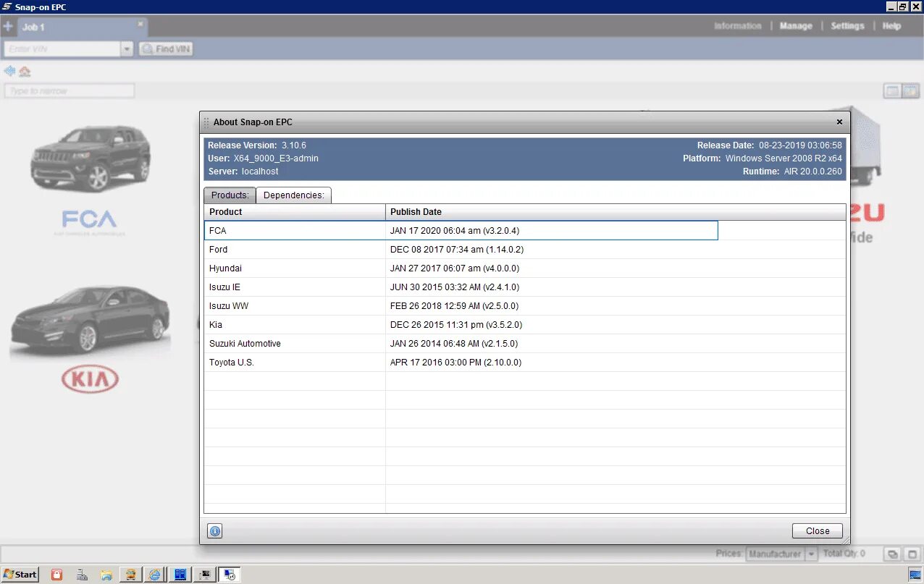Select the FCA Jeep catalog thumbnail
The width and height of the screenshot is (924, 584).
(90, 181)
